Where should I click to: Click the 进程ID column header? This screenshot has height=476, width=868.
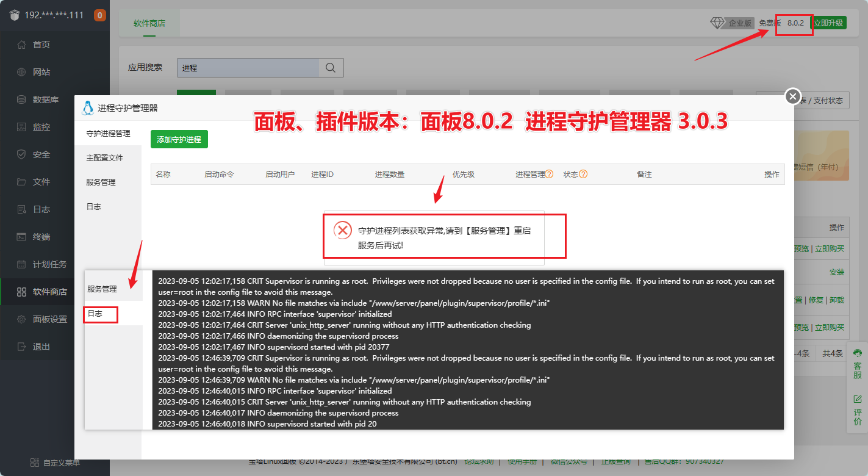(322, 174)
